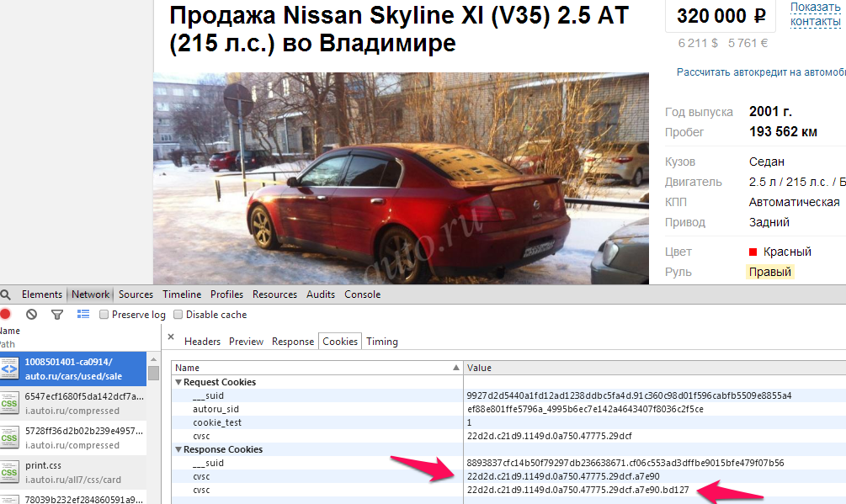Screen dimensions: 846x504
Task: Close the request details pane
Action: click(171, 337)
